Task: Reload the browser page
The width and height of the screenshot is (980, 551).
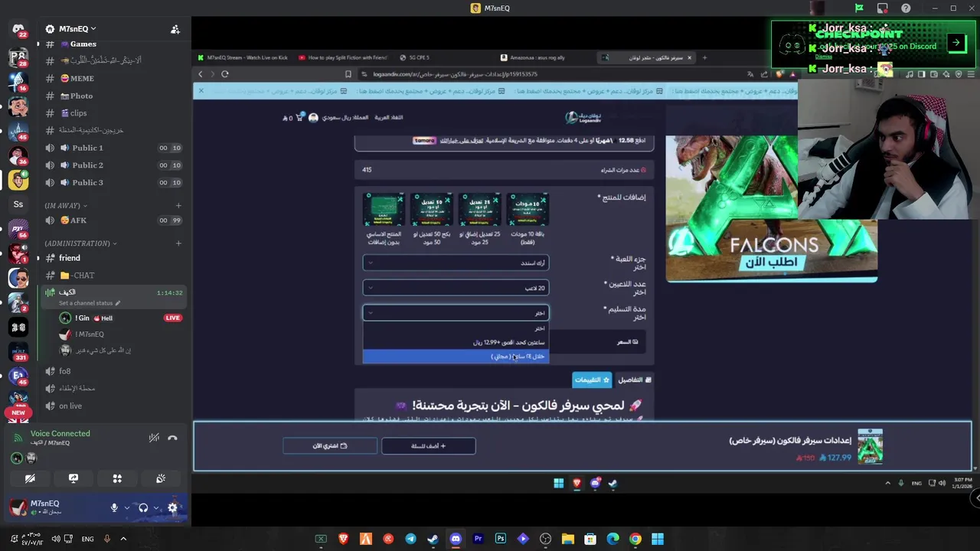Action: pos(225,74)
